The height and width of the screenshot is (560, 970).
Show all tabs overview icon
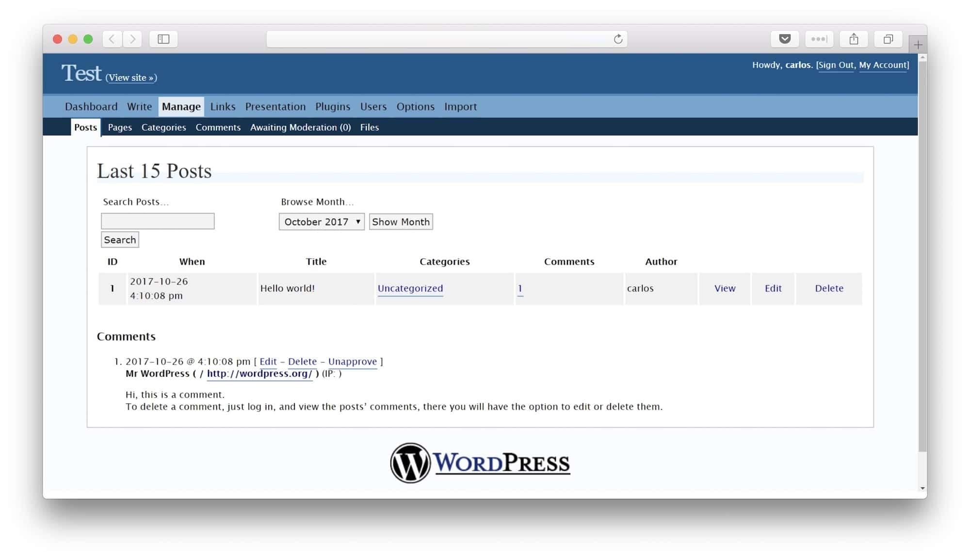(x=888, y=39)
